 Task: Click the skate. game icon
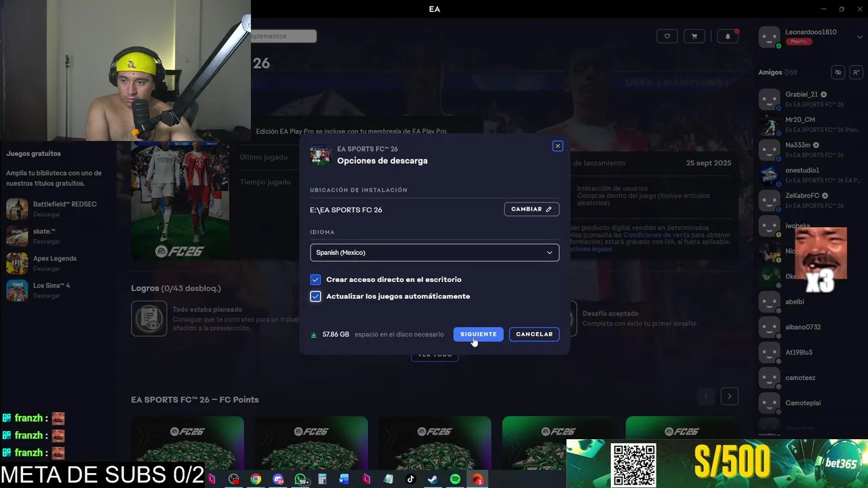(17, 236)
